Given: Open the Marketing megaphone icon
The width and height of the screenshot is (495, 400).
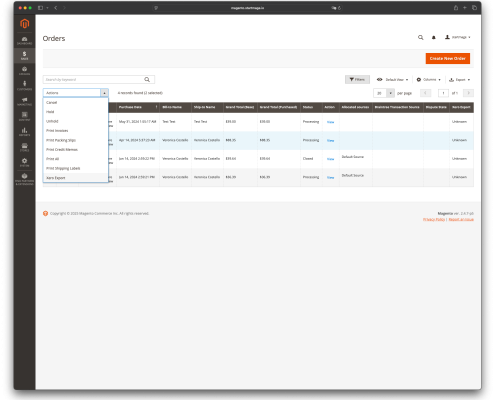Looking at the screenshot, I should click(x=24, y=101).
